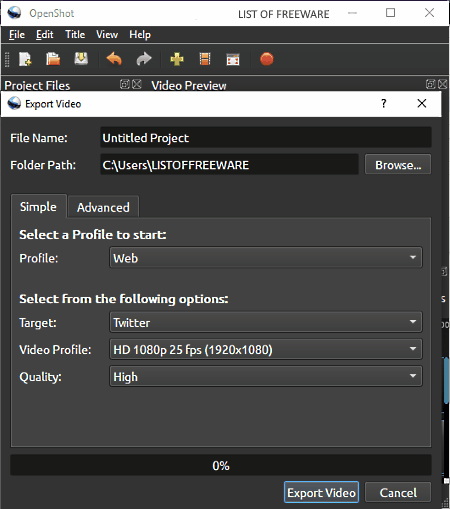Expand the Video Profile dropdown
The height and width of the screenshot is (509, 450).
click(x=266, y=349)
